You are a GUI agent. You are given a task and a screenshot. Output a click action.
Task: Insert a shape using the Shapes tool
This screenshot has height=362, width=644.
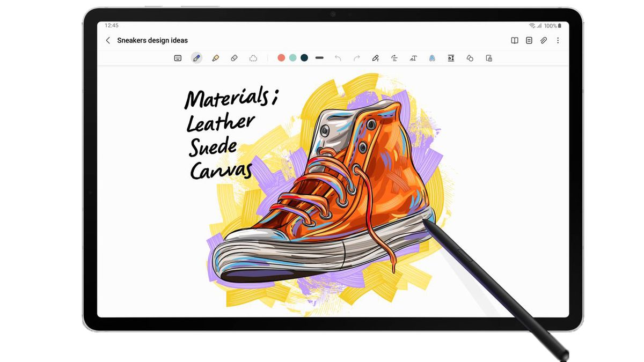click(x=470, y=57)
